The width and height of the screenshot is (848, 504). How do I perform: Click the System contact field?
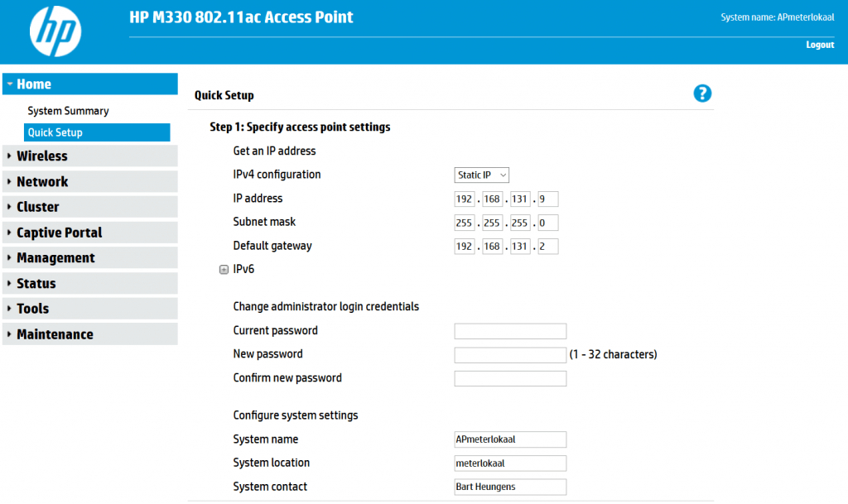(x=510, y=487)
